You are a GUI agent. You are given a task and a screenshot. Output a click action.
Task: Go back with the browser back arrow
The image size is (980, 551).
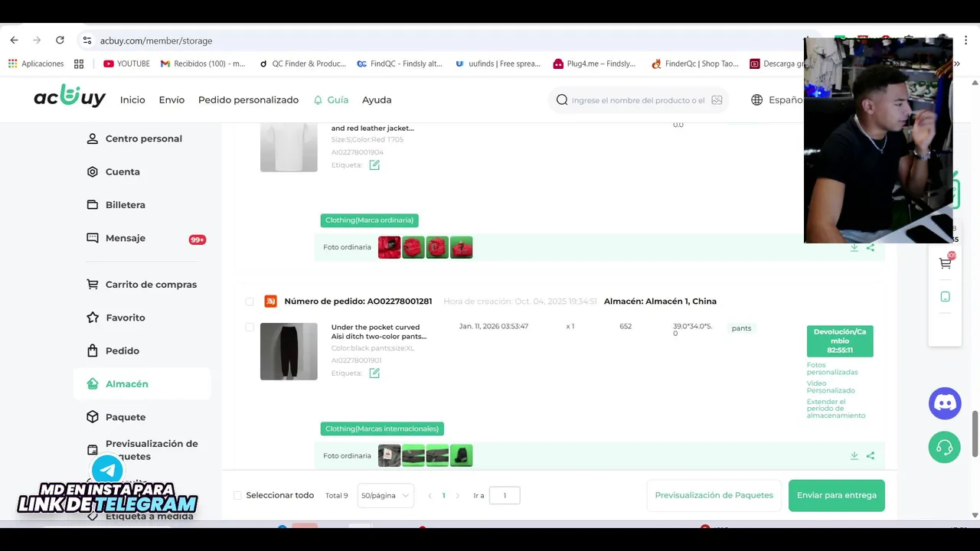tap(14, 40)
